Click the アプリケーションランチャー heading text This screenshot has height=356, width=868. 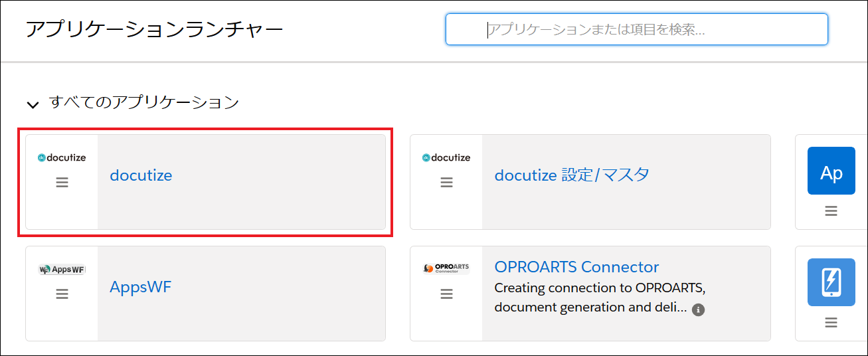[155, 30]
